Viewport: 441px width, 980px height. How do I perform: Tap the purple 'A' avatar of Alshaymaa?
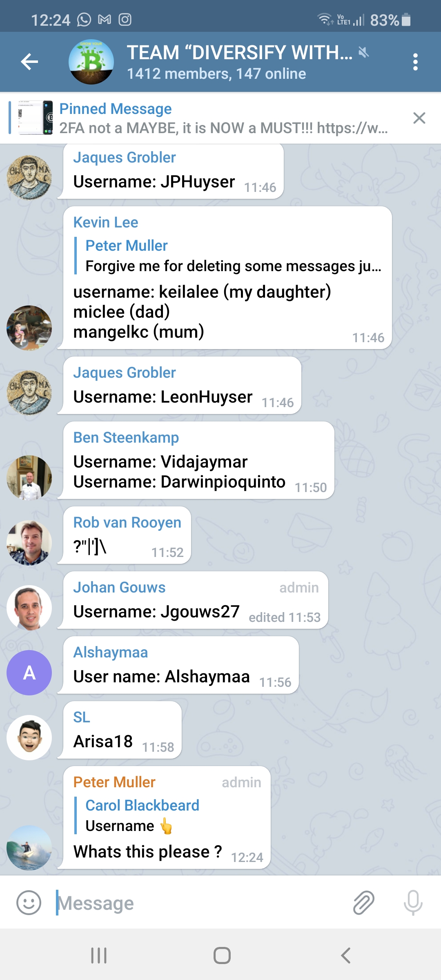pyautogui.click(x=29, y=673)
